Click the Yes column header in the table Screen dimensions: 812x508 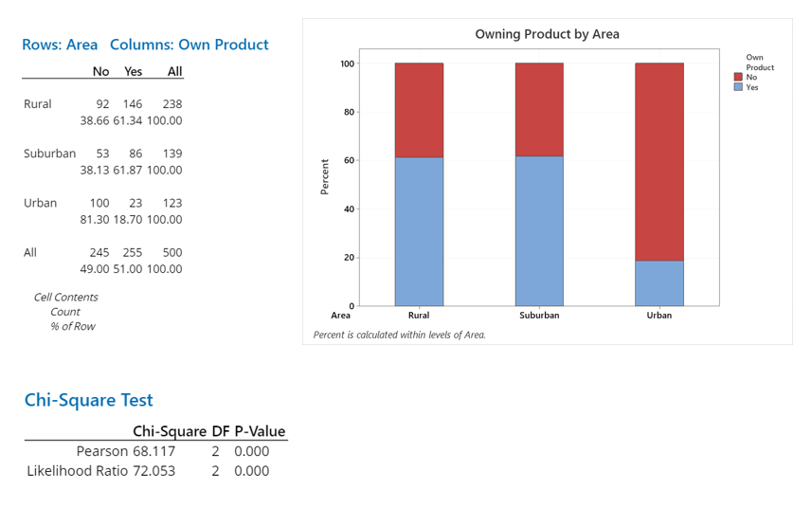133,72
